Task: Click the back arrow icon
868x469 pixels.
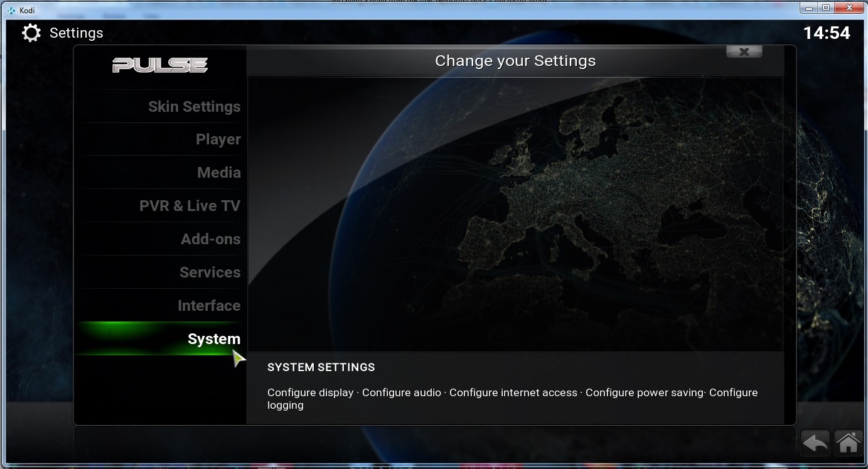Action: [x=815, y=443]
